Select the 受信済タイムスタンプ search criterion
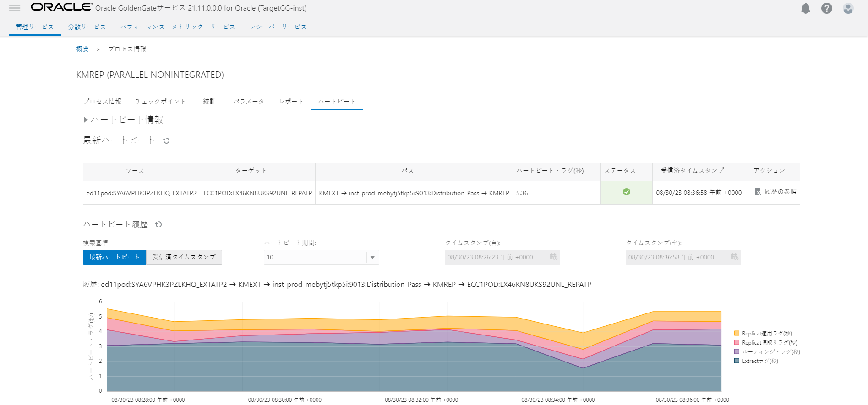Screen dimensions: 868x405 pos(184,257)
